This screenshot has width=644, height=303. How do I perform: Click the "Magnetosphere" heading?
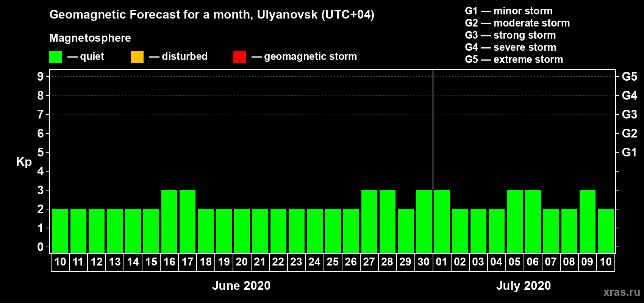(90, 38)
